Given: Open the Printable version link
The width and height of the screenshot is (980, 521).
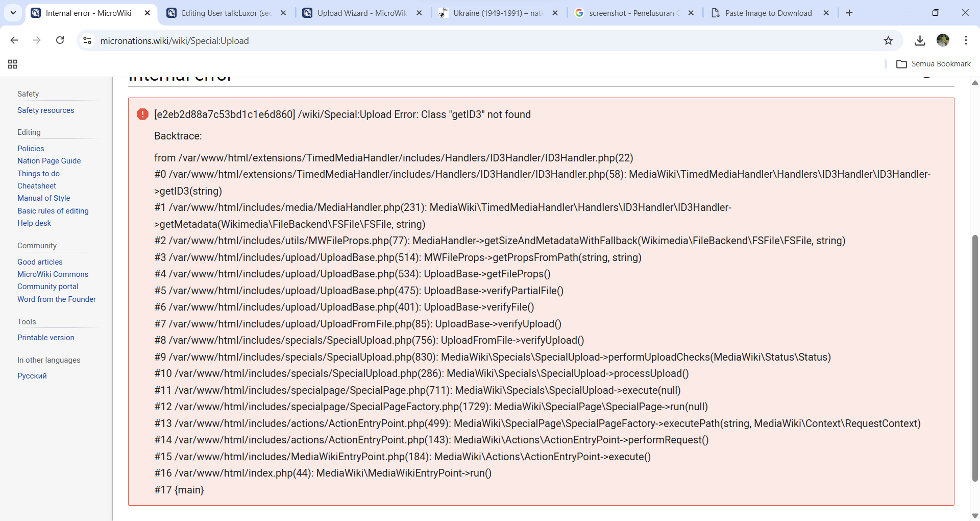Looking at the screenshot, I should 46,338.
